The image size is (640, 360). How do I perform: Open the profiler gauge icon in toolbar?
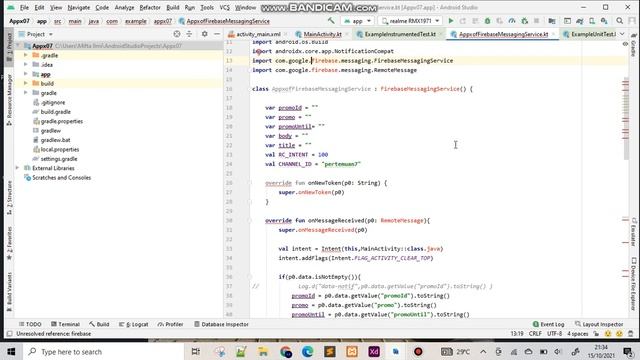512,21
